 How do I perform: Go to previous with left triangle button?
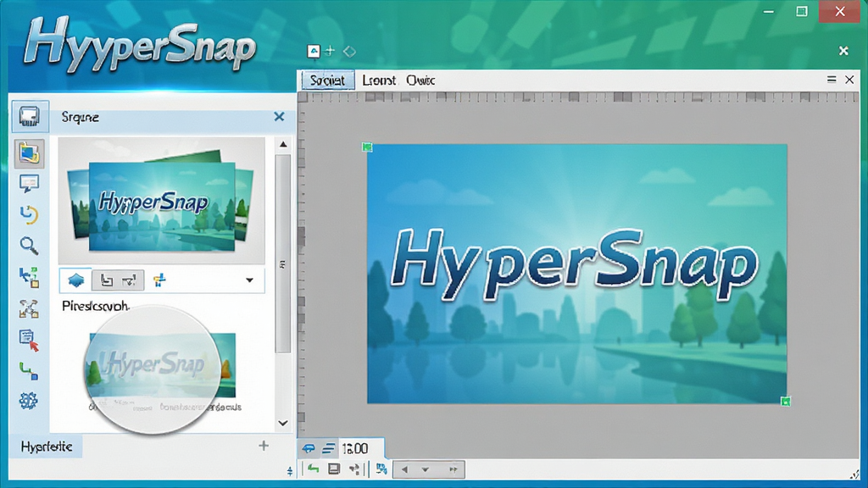click(404, 469)
